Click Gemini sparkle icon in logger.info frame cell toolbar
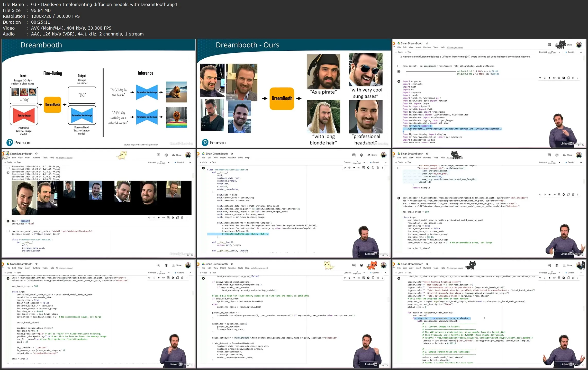Image resolution: width=588 pixels, height=370 pixels. pos(549,278)
